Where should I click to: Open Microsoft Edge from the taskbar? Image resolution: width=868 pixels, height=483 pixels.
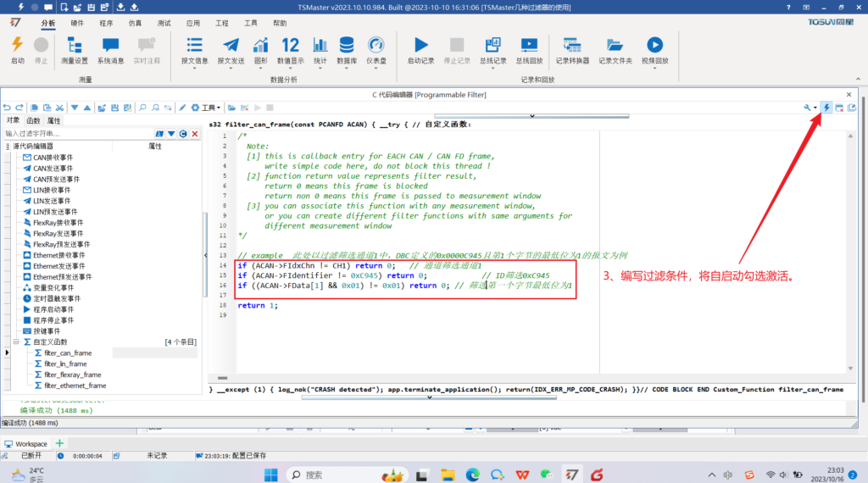click(x=472, y=475)
